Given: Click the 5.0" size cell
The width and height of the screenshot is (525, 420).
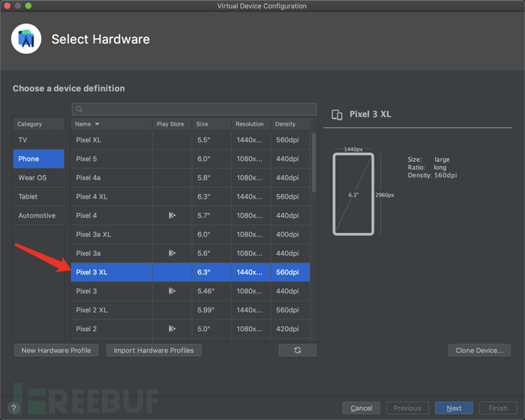Looking at the screenshot, I should coord(212,329).
